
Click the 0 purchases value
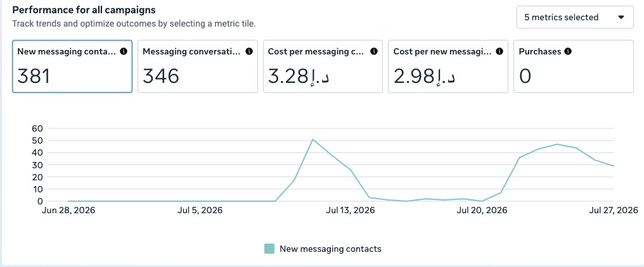coord(525,77)
